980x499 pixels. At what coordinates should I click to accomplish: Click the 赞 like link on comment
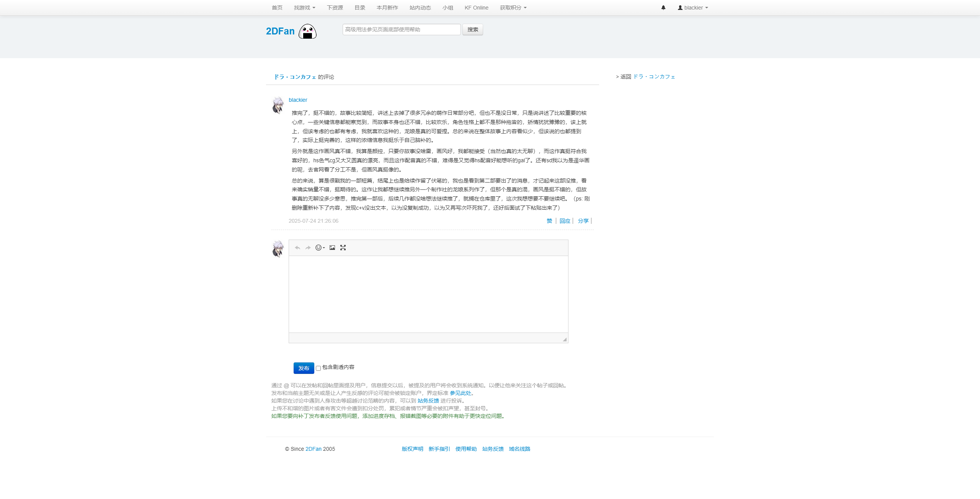pos(549,221)
